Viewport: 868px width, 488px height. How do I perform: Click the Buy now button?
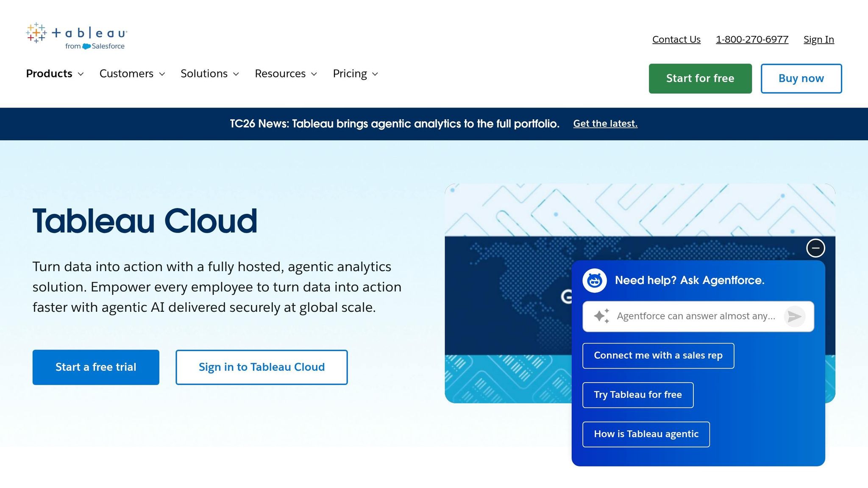(801, 78)
